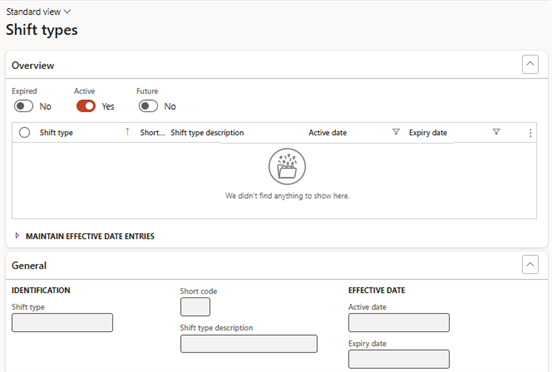This screenshot has height=372, width=552.
Task: Focus the Shift type description field
Action: 249,343
